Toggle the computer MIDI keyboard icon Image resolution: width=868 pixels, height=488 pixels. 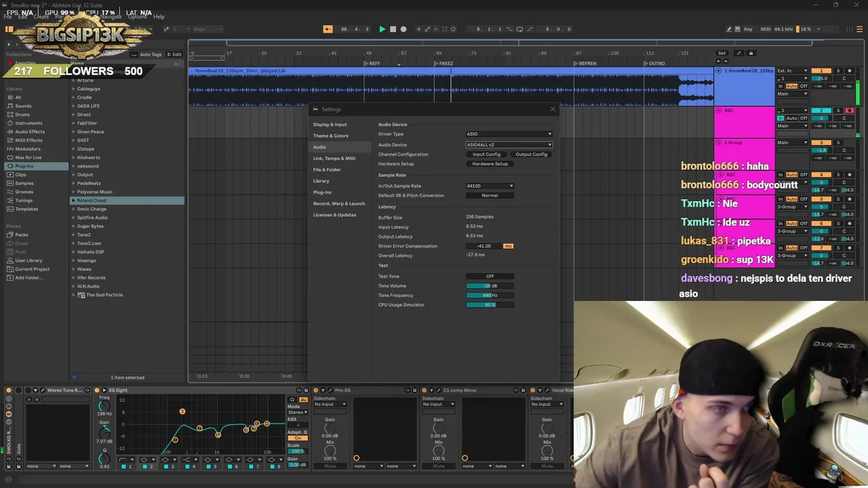pos(737,29)
